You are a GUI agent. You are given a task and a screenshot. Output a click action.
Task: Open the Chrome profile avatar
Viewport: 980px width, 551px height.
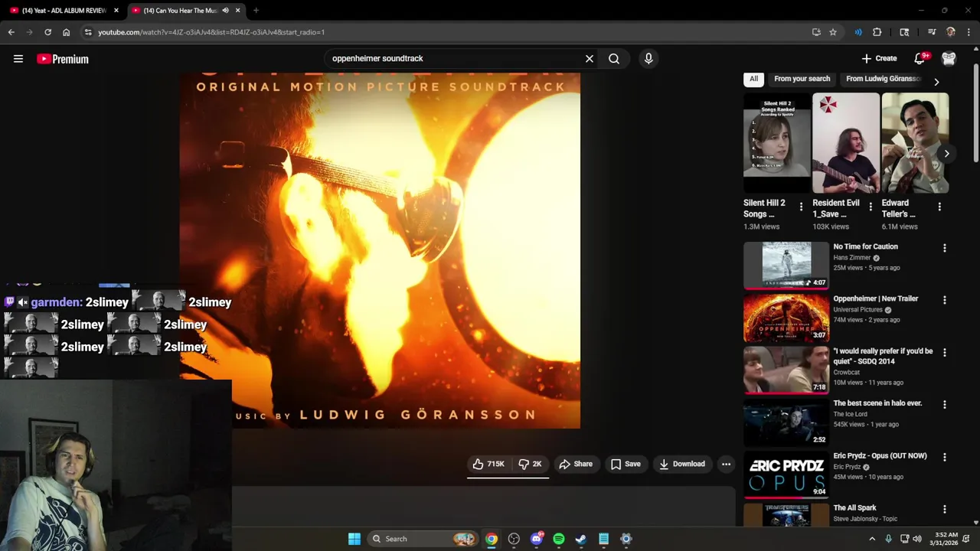point(950,32)
